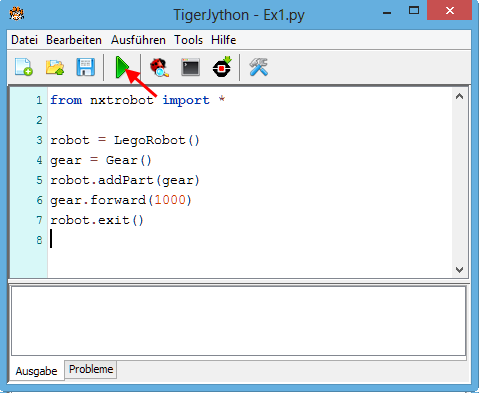Click on "robot = LegoRobot()" code line
Screen dimensions: 479x393
pyautogui.click(x=125, y=140)
